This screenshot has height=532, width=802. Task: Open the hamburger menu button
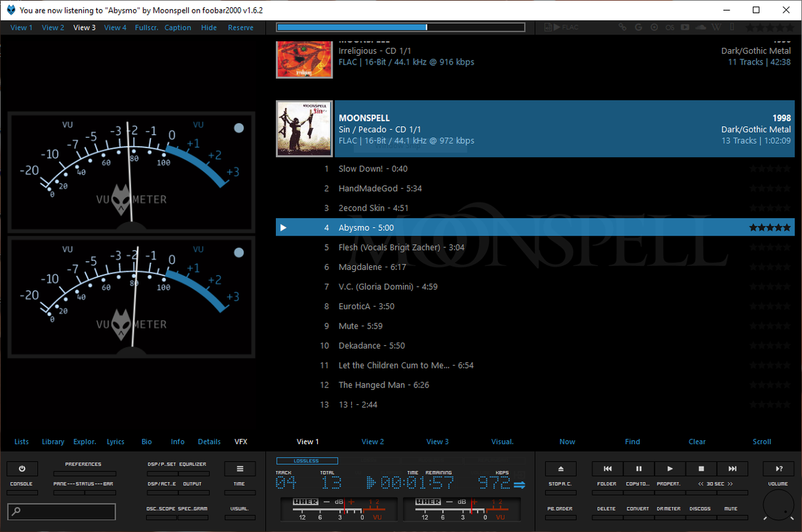(240, 468)
